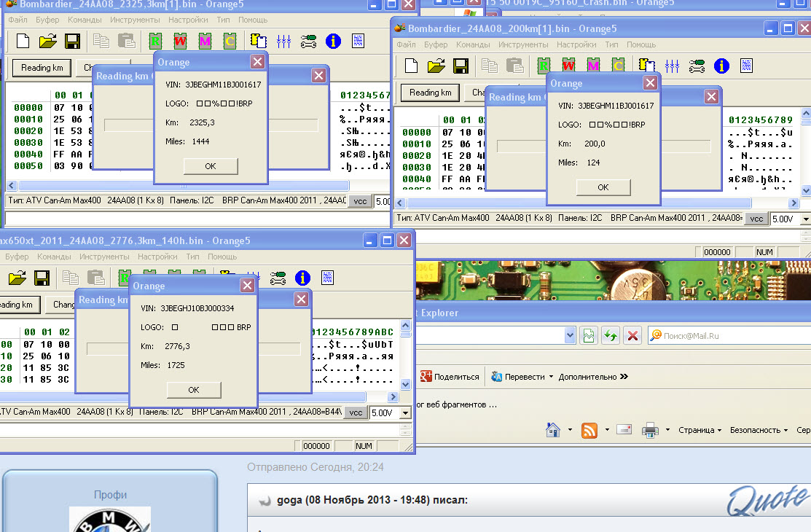Expand Перевести dropdown arrow
The image size is (811, 532).
pyautogui.click(x=551, y=377)
